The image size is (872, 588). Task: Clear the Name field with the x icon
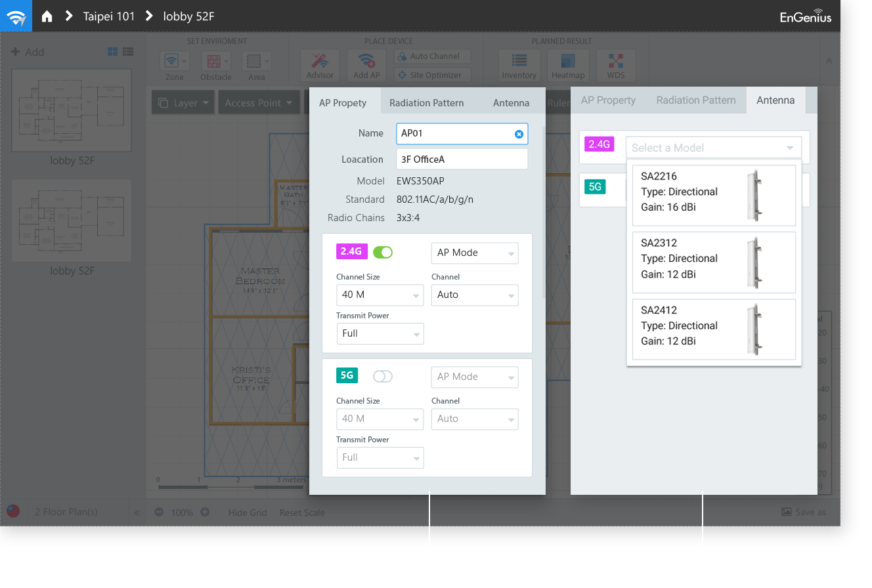click(x=519, y=134)
